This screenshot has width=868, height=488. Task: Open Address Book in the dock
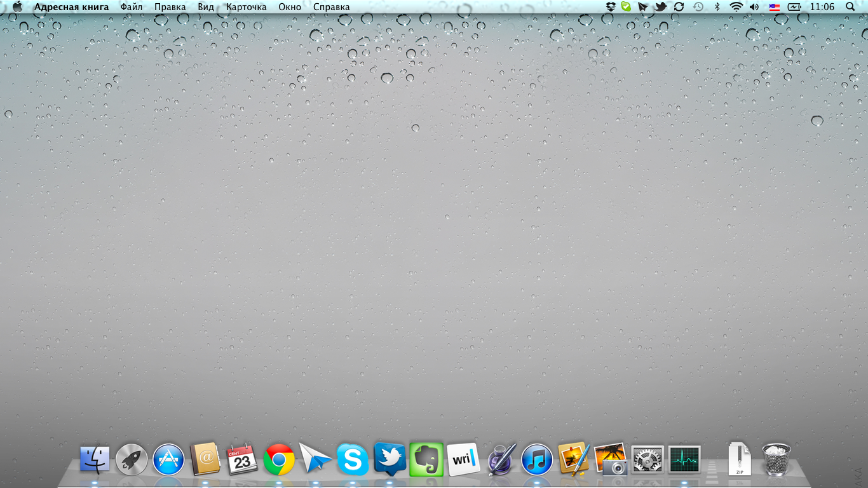pos(205,459)
